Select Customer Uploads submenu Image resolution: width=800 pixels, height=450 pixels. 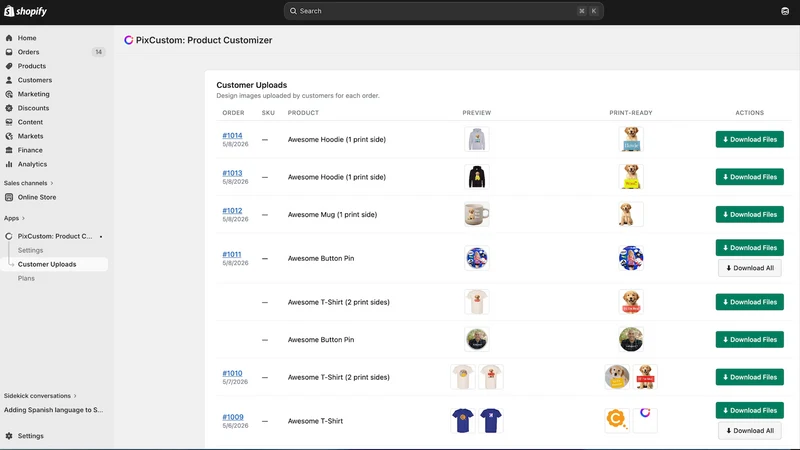[47, 264]
